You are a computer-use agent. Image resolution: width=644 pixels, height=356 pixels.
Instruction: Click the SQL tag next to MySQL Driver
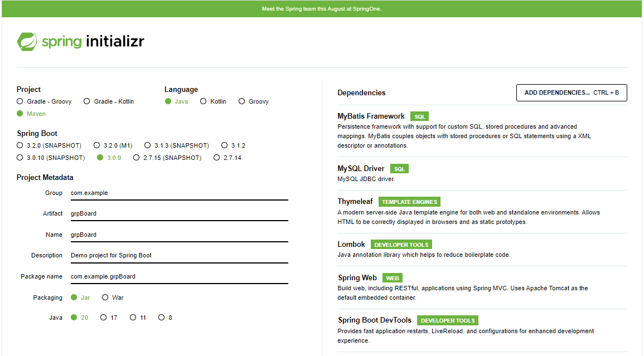399,169
